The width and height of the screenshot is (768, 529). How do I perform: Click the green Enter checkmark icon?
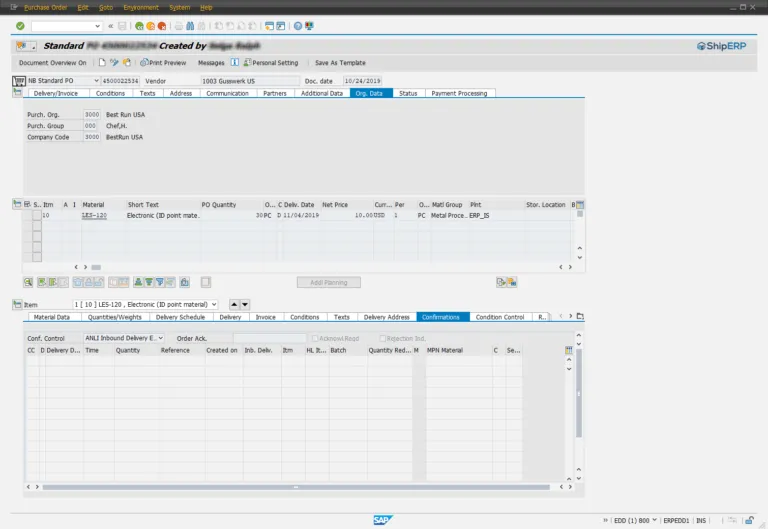click(x=20, y=26)
